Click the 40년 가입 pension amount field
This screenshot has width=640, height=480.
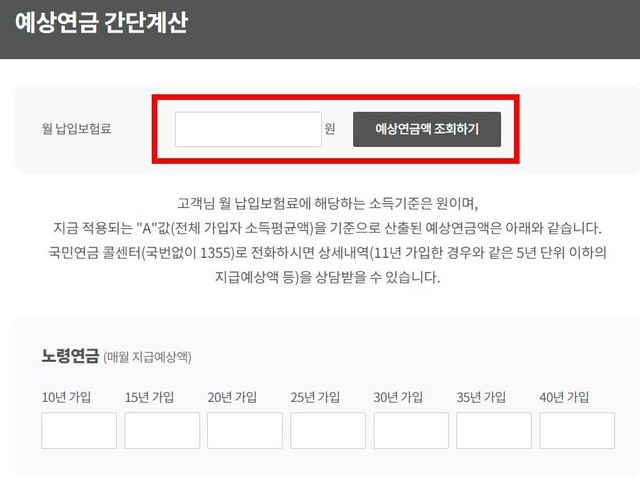coord(577,431)
